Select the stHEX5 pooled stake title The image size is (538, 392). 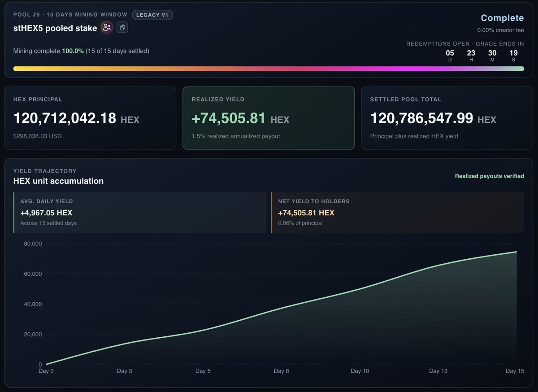pos(55,28)
